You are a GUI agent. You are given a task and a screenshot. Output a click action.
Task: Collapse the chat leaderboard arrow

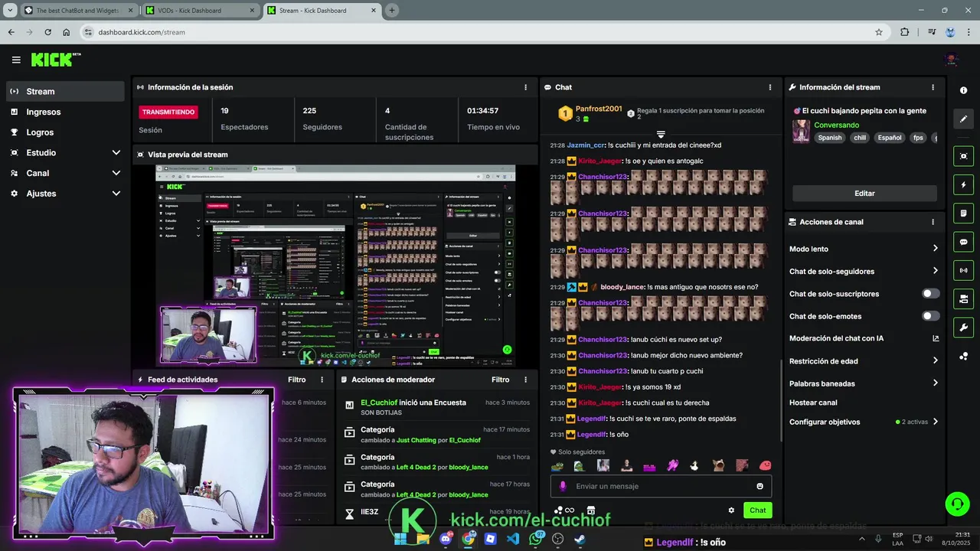coord(661,135)
